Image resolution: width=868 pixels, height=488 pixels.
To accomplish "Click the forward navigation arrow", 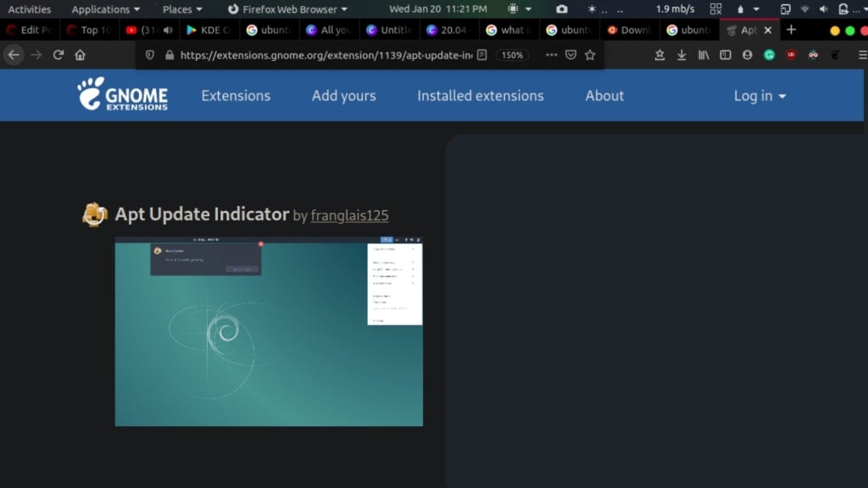I will click(x=36, y=55).
